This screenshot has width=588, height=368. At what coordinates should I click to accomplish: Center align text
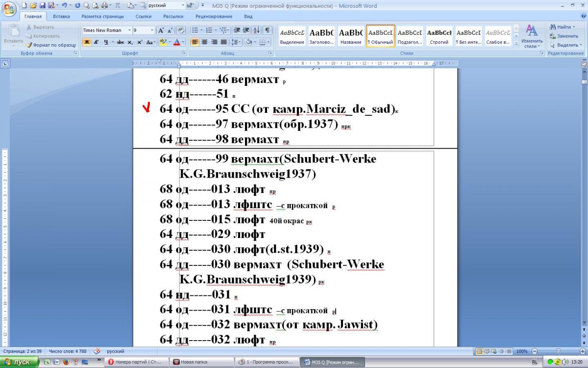click(204, 42)
